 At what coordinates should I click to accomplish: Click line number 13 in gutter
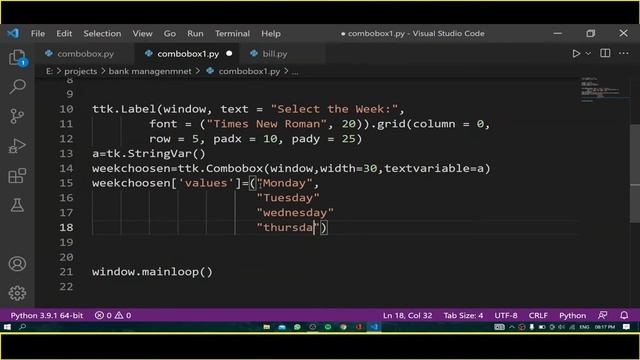(x=66, y=153)
